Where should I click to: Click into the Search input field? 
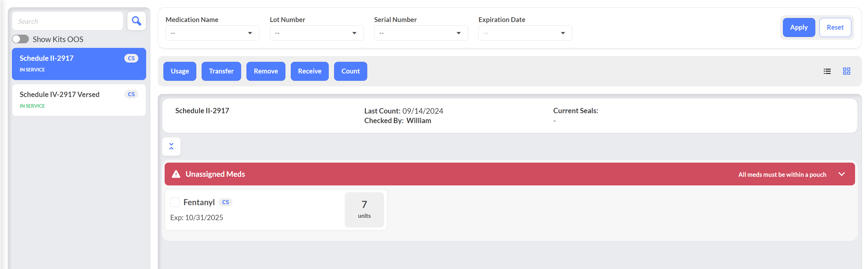coord(67,21)
